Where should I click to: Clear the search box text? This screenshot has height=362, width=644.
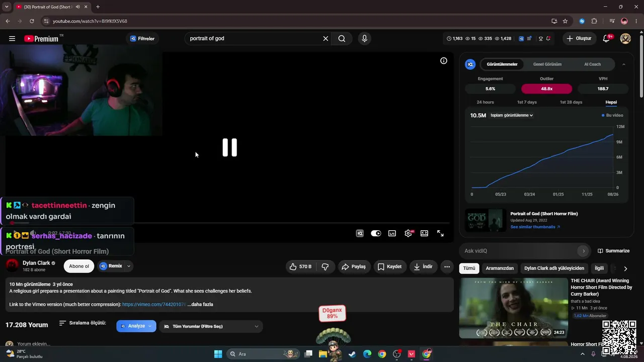[x=326, y=39]
